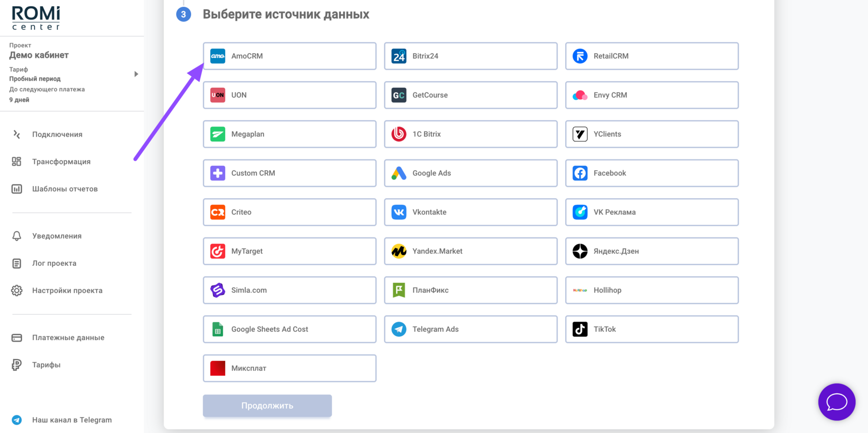Select the YClients icon
Screen dimensions: 868x433
click(580, 134)
